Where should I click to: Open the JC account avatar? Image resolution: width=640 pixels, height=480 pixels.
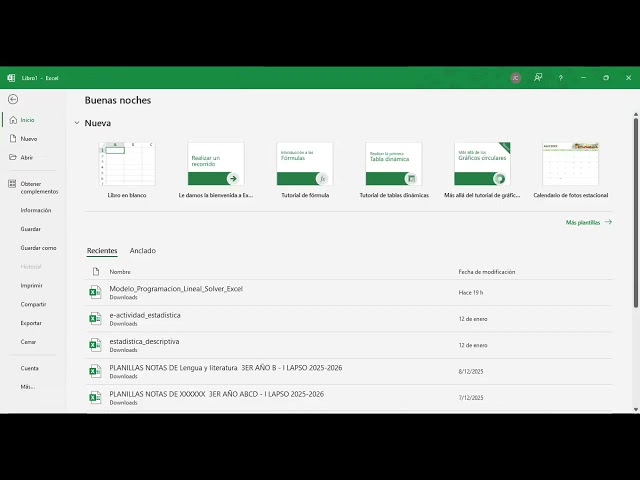tap(516, 78)
